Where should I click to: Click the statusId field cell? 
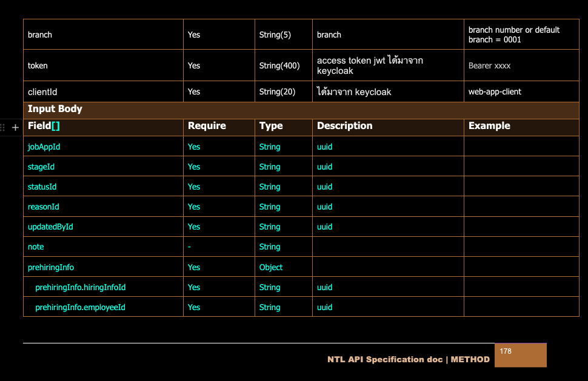point(42,187)
